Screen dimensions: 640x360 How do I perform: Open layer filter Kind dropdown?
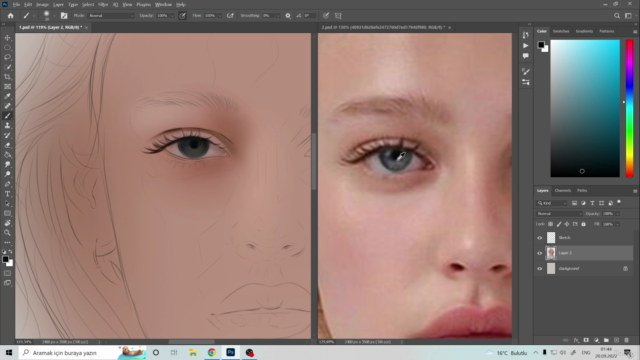click(x=552, y=203)
